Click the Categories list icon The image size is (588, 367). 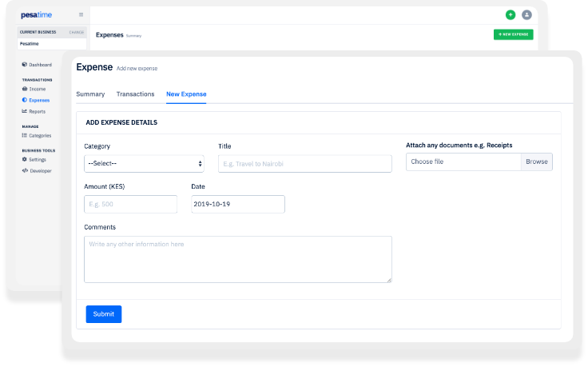pos(25,135)
